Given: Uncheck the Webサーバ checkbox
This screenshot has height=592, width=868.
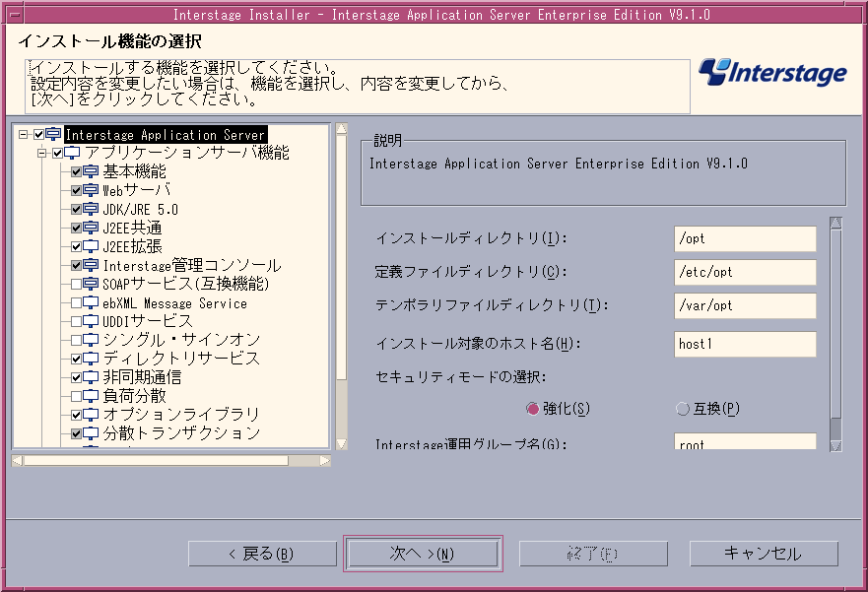Looking at the screenshot, I should point(77,191).
